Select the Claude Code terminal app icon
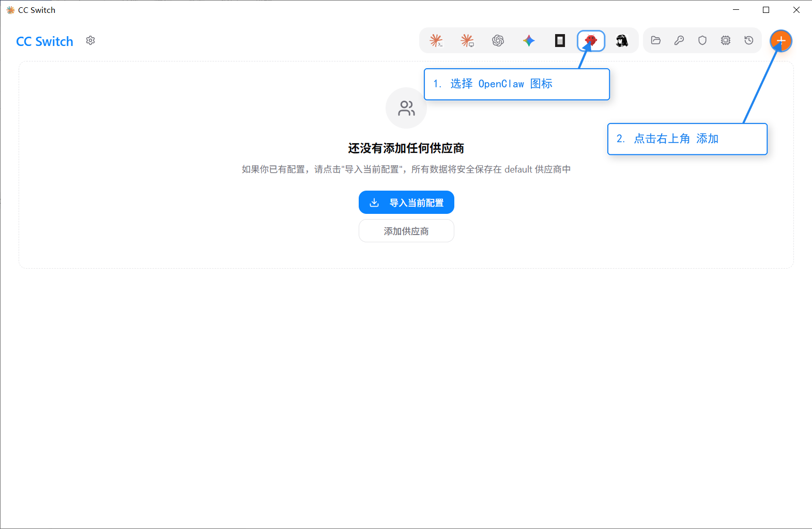This screenshot has height=529, width=812. point(436,41)
